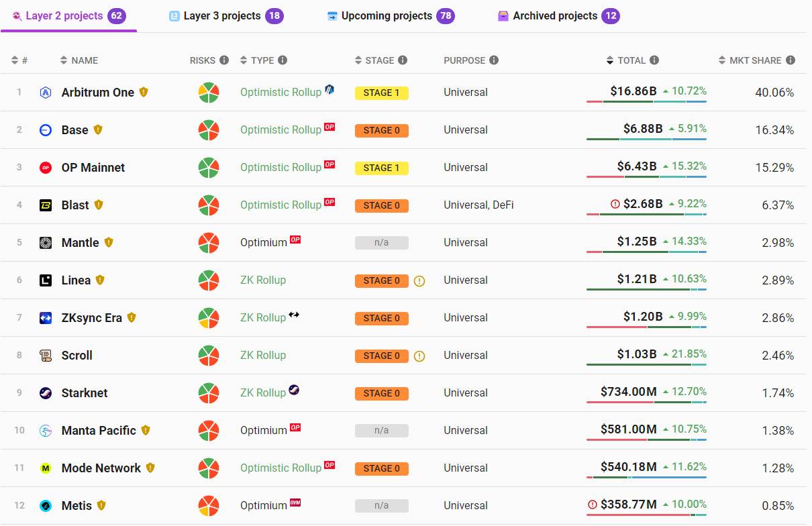The image size is (812, 526).
Task: Click the value breakdown bar under Mode Network's $540.18M
Action: [646, 478]
